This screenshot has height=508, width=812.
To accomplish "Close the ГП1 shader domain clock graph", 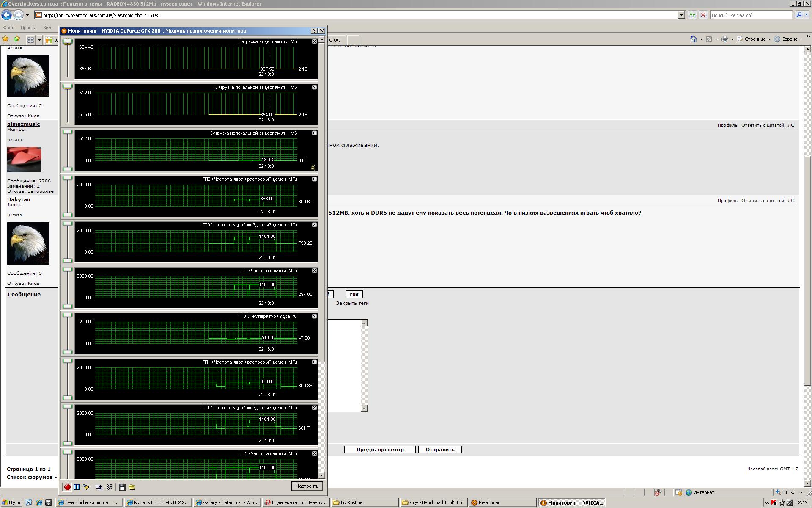I will [314, 408].
